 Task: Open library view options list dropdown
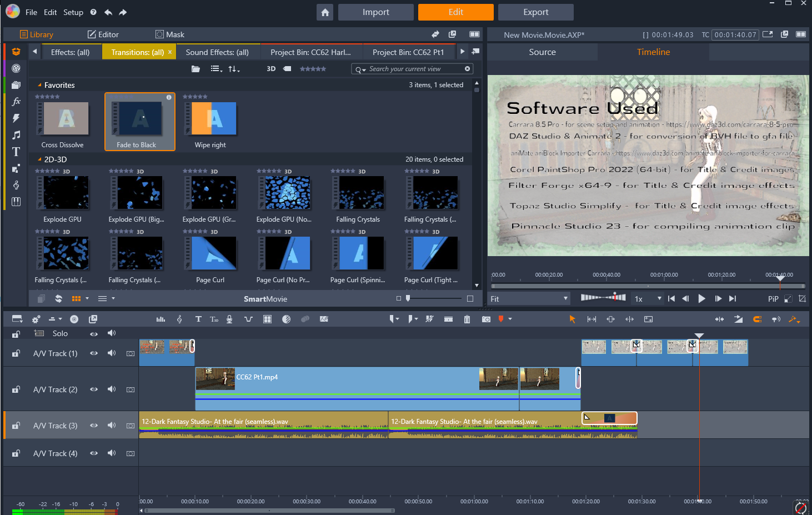217,69
